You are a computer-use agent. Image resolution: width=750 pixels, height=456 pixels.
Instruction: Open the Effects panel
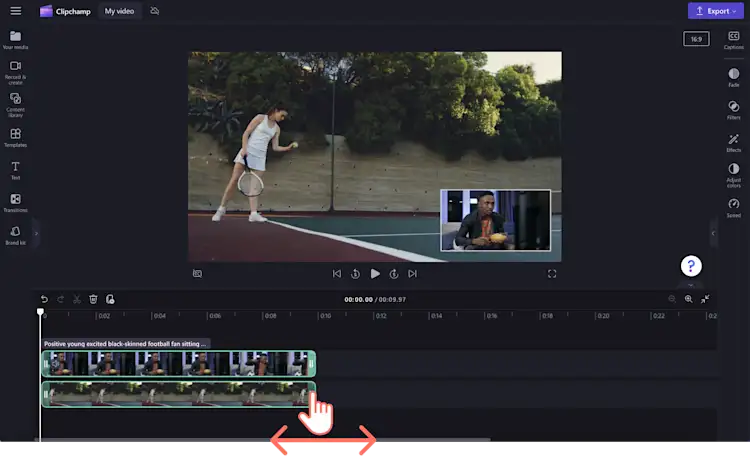[733, 143]
